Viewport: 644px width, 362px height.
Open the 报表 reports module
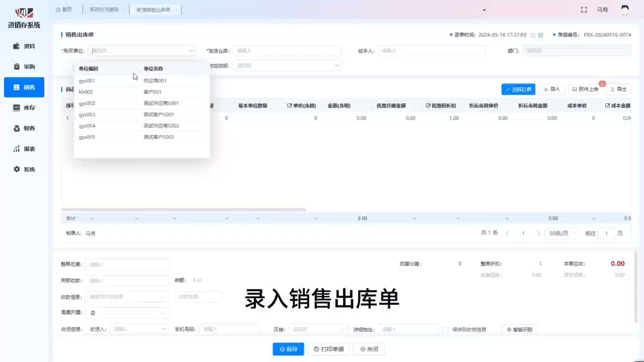pos(24,149)
